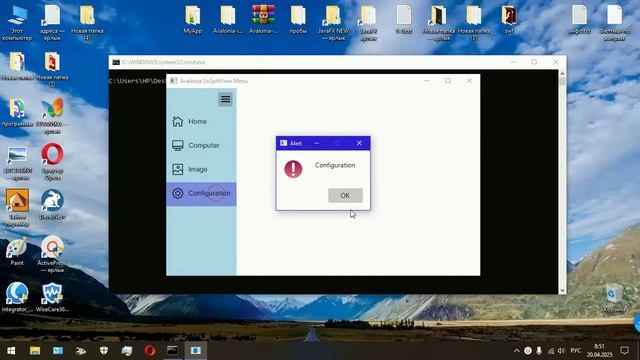This screenshot has height=360, width=640.
Task: Open the Recycle Bin on desktop
Action: [x=613, y=298]
